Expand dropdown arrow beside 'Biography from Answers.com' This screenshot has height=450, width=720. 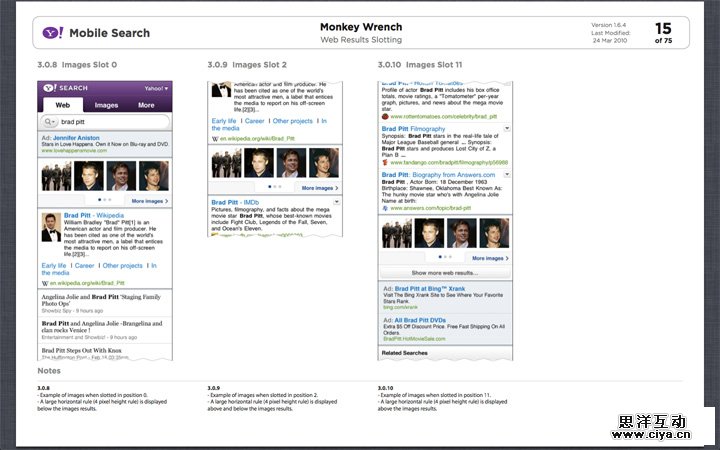[507, 174]
